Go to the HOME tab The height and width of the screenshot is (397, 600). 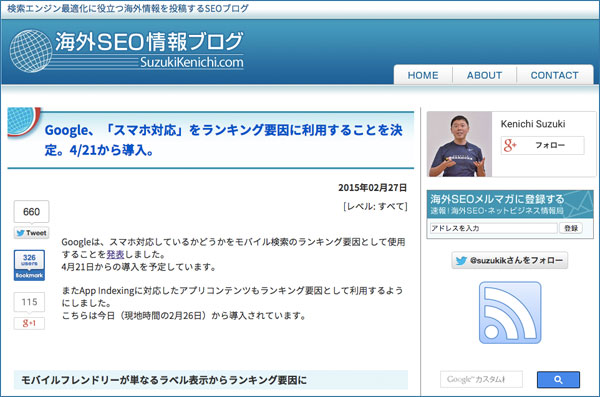tap(423, 75)
